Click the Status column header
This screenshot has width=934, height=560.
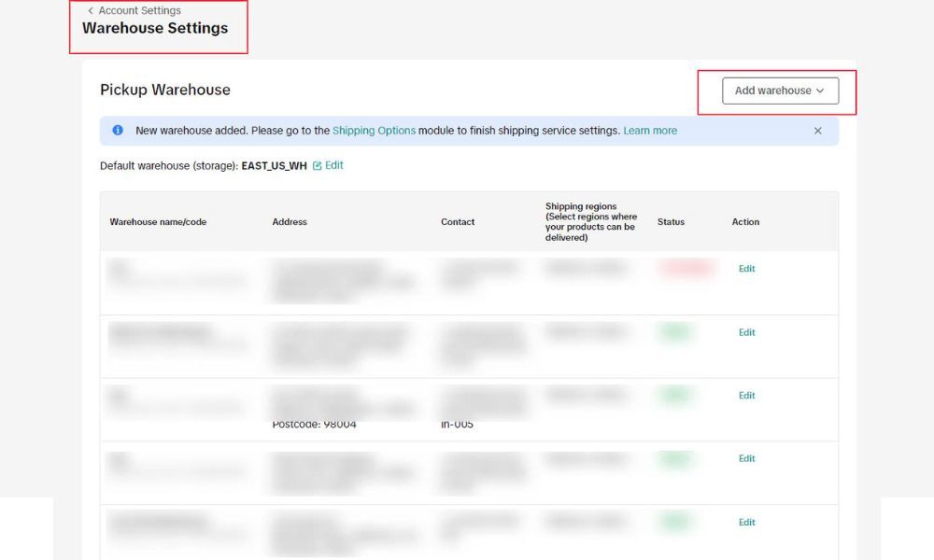coord(671,222)
